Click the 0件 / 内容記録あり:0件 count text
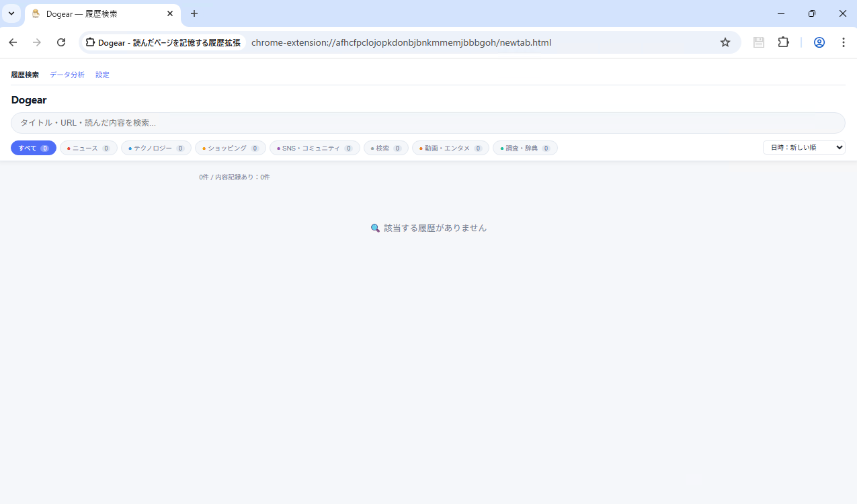The image size is (857, 504). [x=235, y=177]
